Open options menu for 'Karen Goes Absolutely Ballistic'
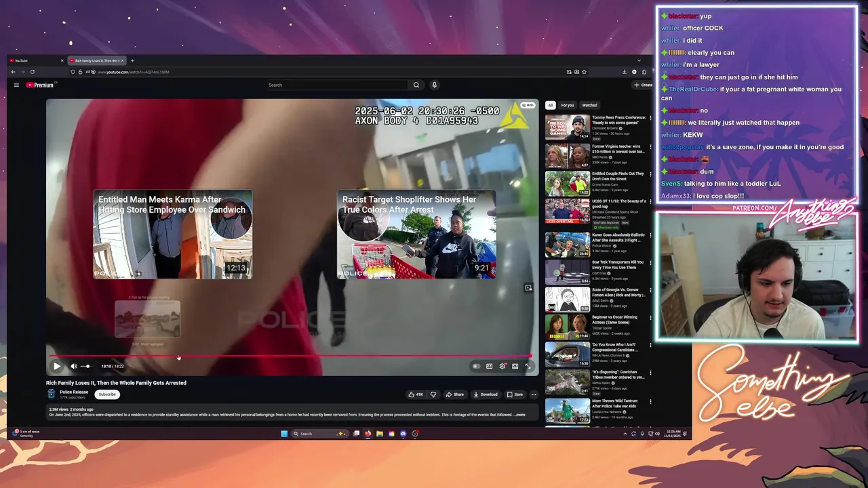868x488 pixels. (650, 235)
